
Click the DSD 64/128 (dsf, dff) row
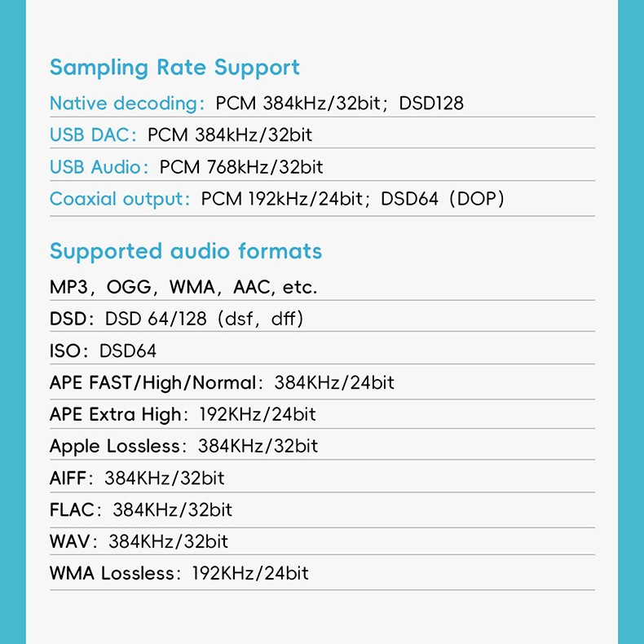[x=176, y=319]
